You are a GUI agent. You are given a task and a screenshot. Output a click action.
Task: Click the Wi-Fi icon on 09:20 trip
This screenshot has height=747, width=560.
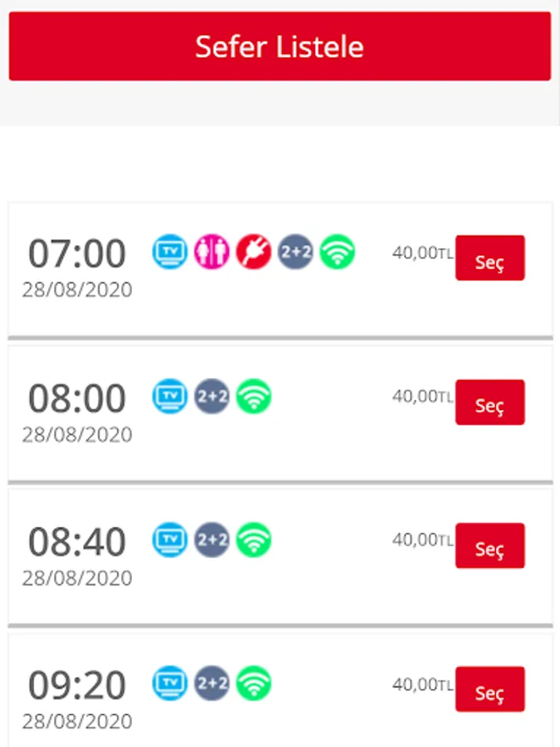coord(254,683)
